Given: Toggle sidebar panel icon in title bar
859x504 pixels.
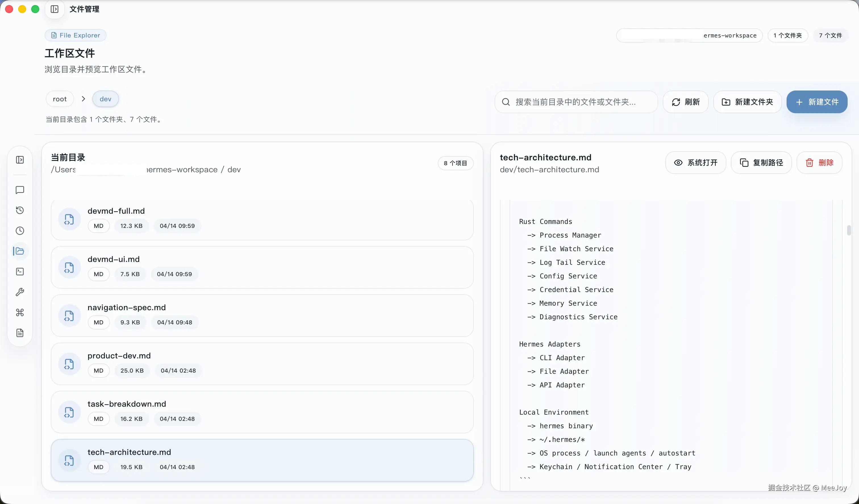Looking at the screenshot, I should click(55, 9).
